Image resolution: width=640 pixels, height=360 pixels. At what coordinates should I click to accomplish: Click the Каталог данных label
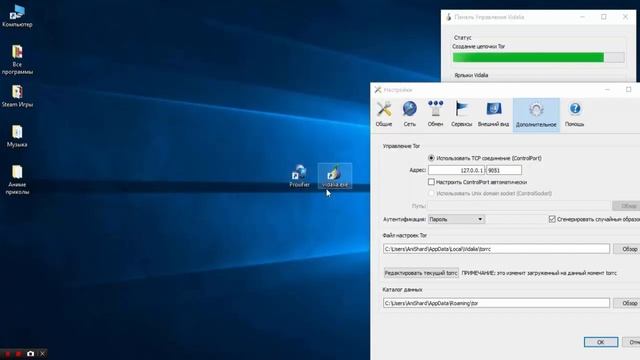402,289
